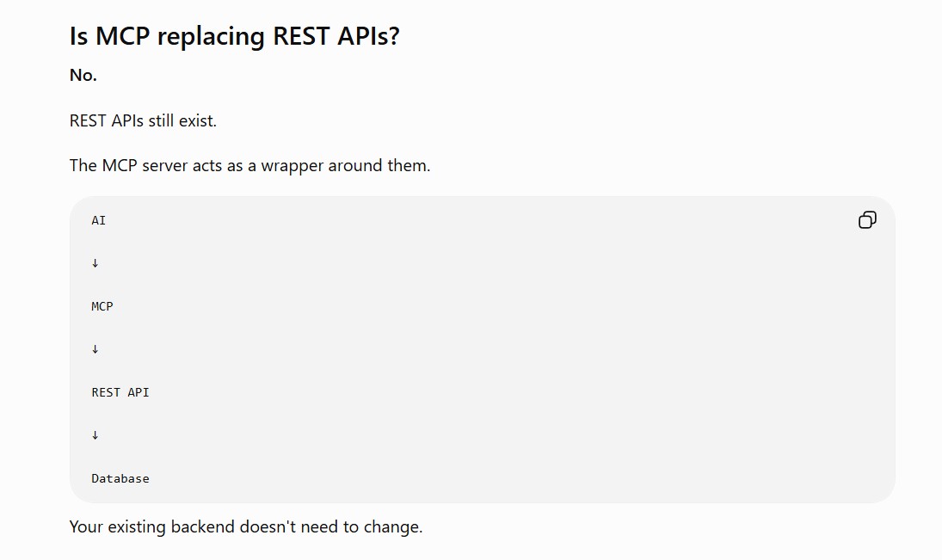Image resolution: width=942 pixels, height=560 pixels.
Task: Click the 'REST APIs still exist.' sentence
Action: coord(143,120)
